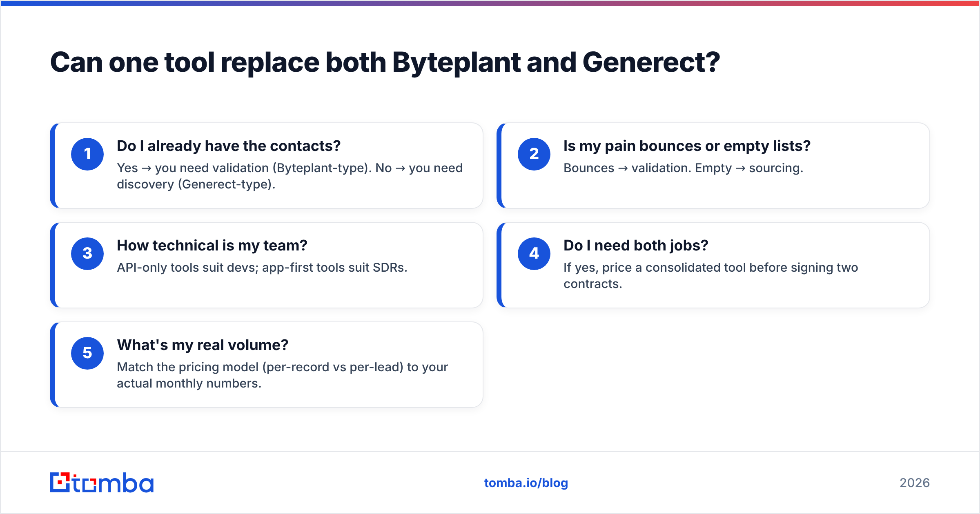Click 'Is my pain bounces or empty lists?' heading

(x=687, y=146)
